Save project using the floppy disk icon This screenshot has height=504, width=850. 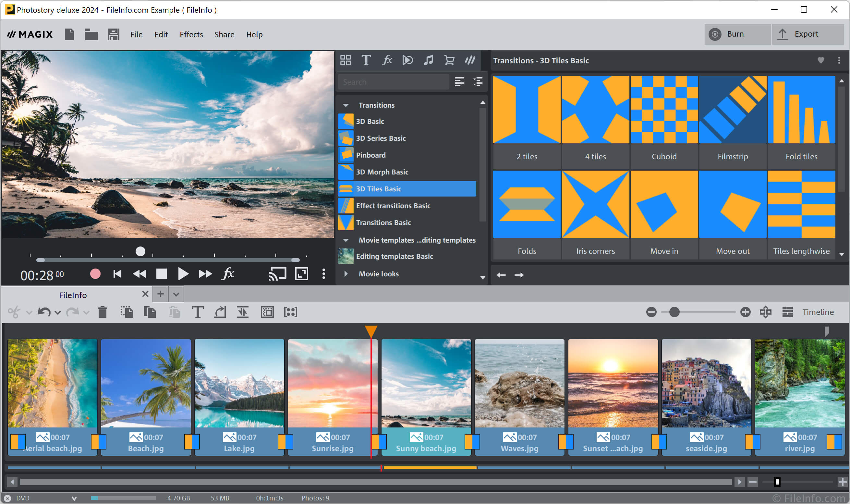pos(113,34)
